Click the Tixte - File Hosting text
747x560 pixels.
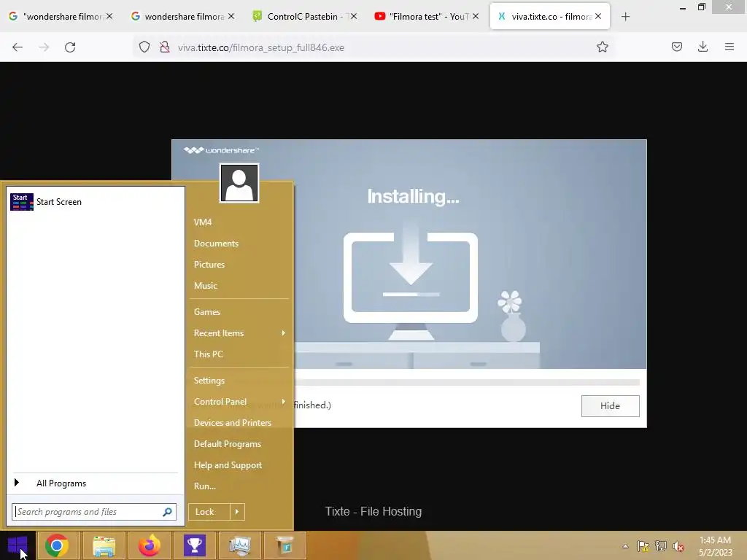[373, 511]
